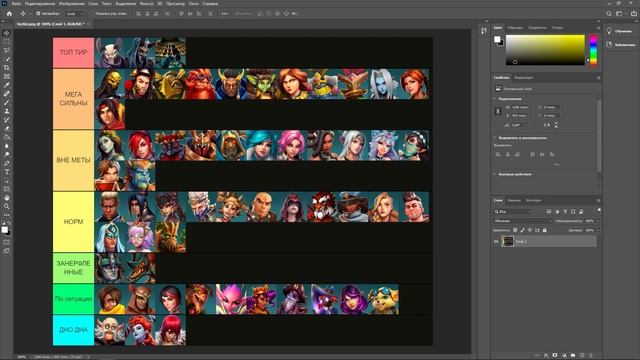Select the Eraser tool
640x360 pixels.
pos(7,128)
